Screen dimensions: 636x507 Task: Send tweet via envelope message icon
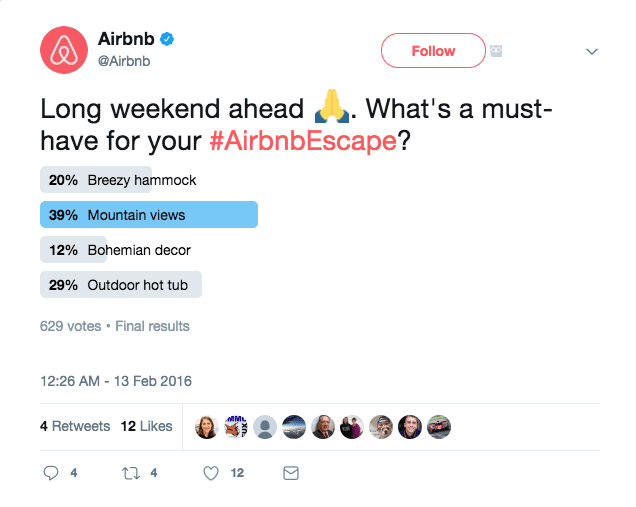(x=291, y=473)
